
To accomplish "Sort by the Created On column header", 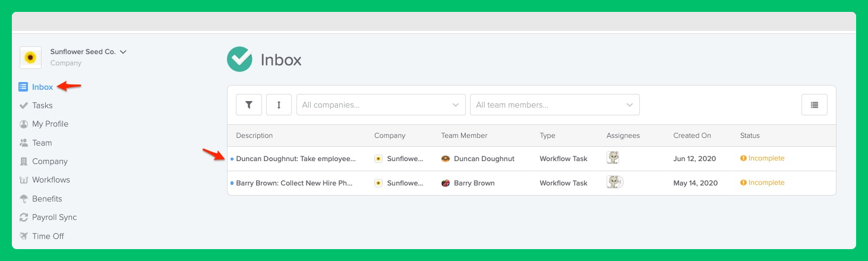I will coord(692,136).
